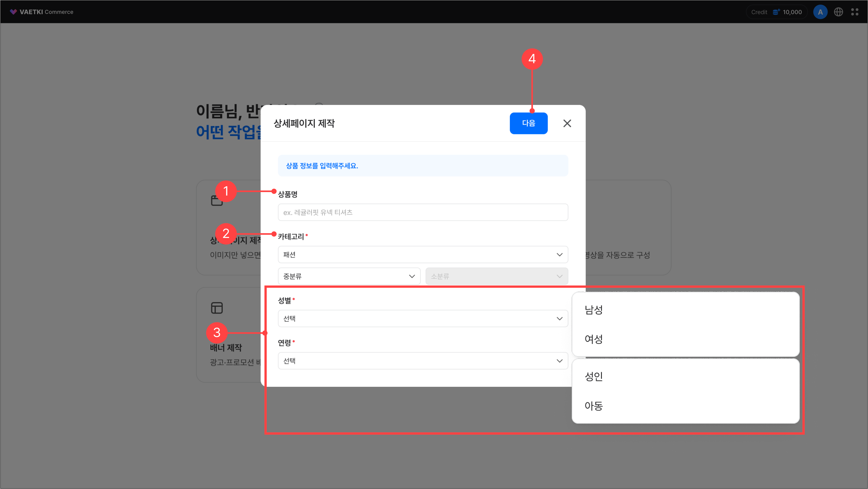This screenshot has height=489, width=868.
Task: Open the 패션 category dropdown
Action: (x=423, y=254)
